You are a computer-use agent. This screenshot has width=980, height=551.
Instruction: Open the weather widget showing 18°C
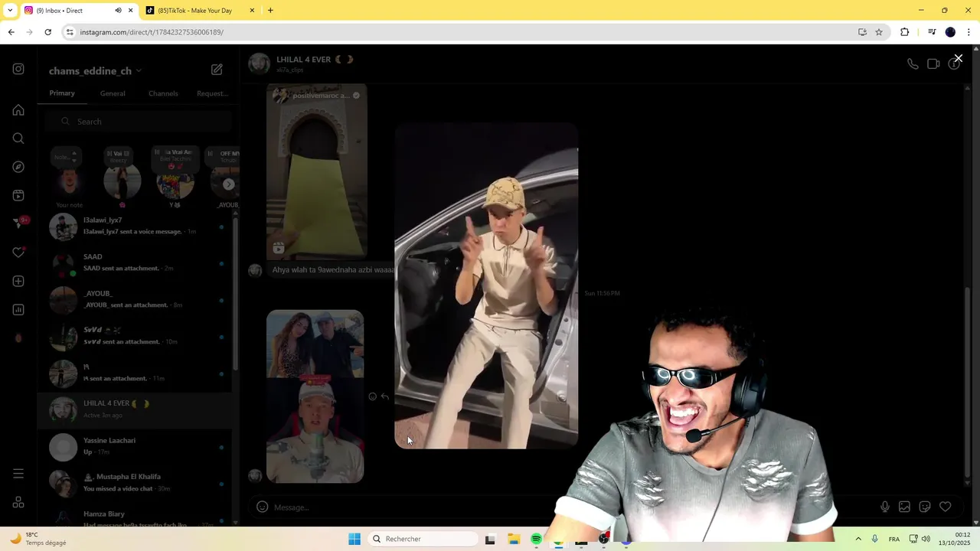click(x=38, y=539)
